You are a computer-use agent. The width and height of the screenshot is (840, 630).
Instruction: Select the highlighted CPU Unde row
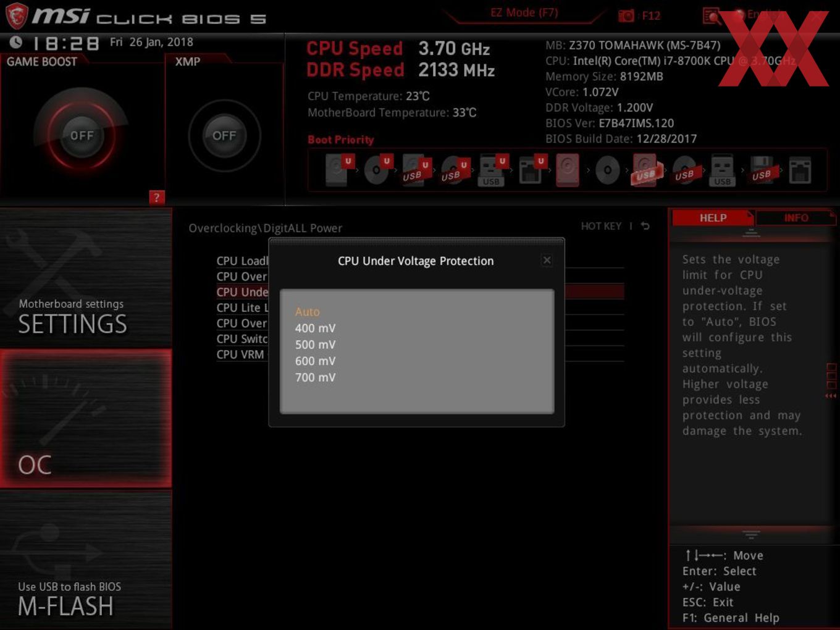coord(242,292)
